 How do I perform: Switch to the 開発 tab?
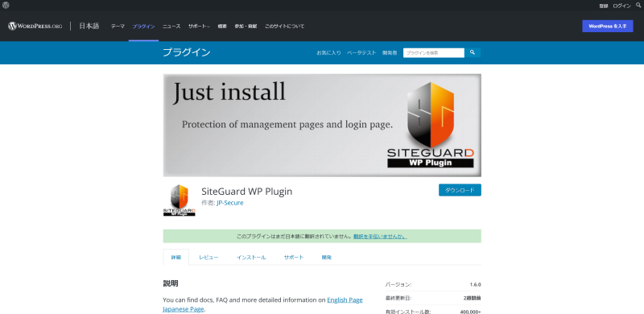[x=327, y=258]
